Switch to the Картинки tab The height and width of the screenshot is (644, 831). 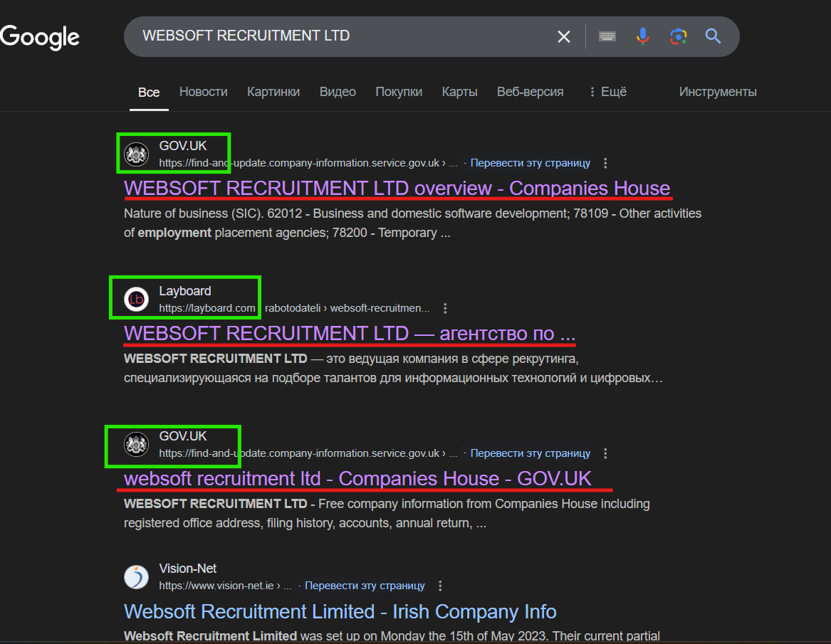(273, 92)
